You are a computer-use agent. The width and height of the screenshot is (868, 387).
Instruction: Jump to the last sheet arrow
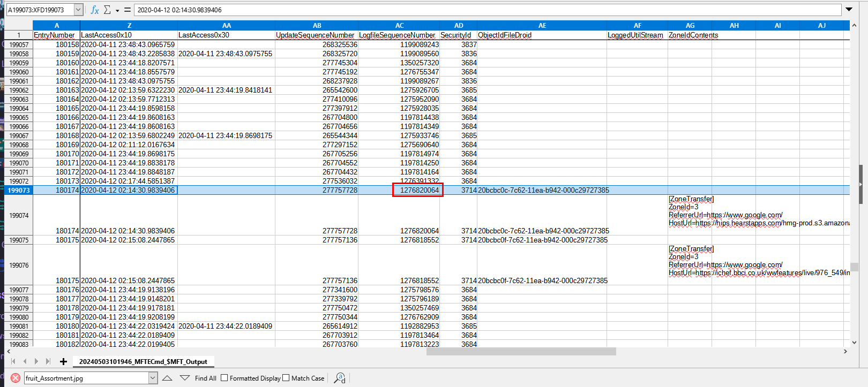click(x=48, y=361)
